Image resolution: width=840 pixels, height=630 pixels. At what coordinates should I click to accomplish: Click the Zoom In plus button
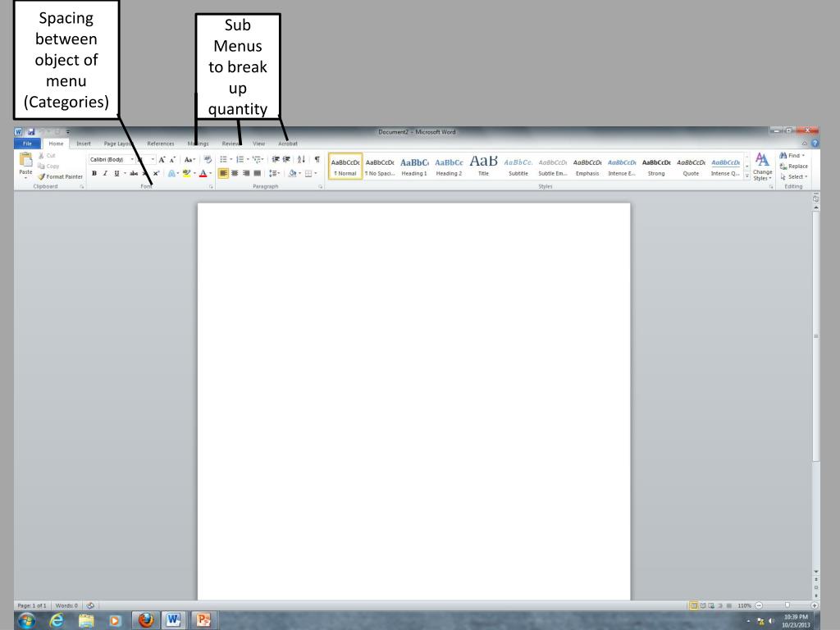pos(815,605)
